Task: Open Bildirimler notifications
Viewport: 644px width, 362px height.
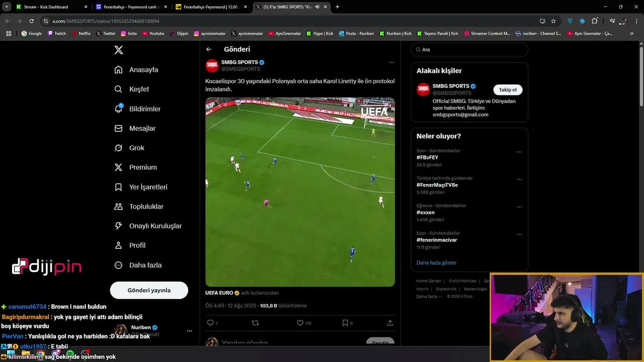Action: click(137, 109)
